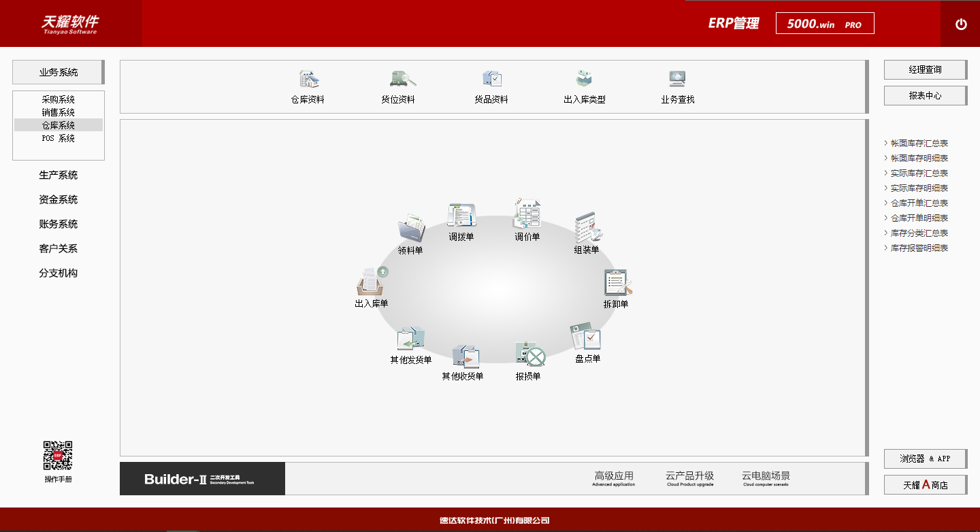980x532 pixels.
Task: Open the 盘点单 inventory count icon
Action: (x=587, y=338)
